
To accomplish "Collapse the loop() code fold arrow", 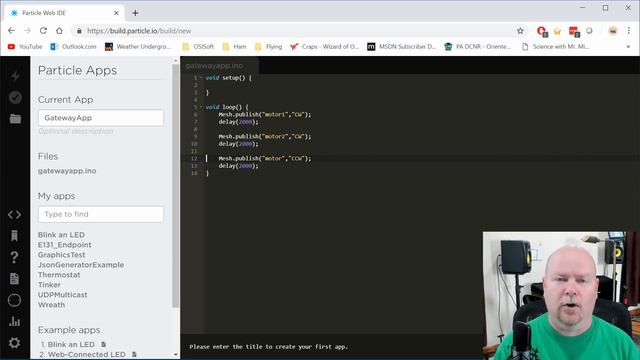I will tap(201, 107).
